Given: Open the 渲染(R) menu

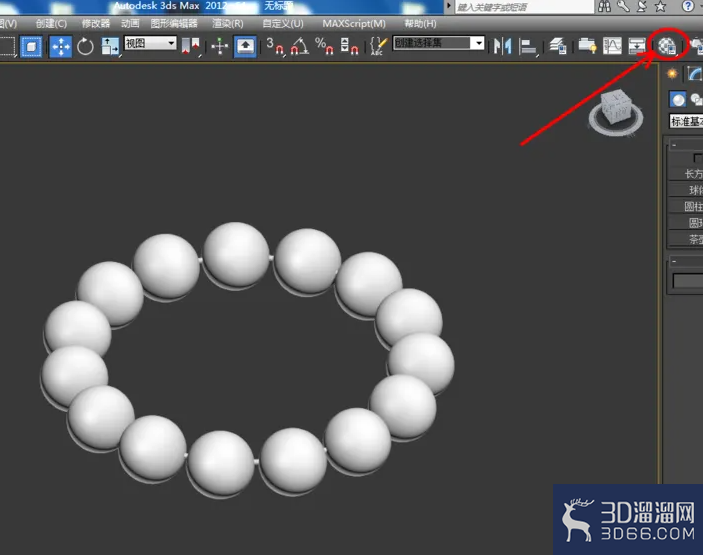Looking at the screenshot, I should click(228, 24).
